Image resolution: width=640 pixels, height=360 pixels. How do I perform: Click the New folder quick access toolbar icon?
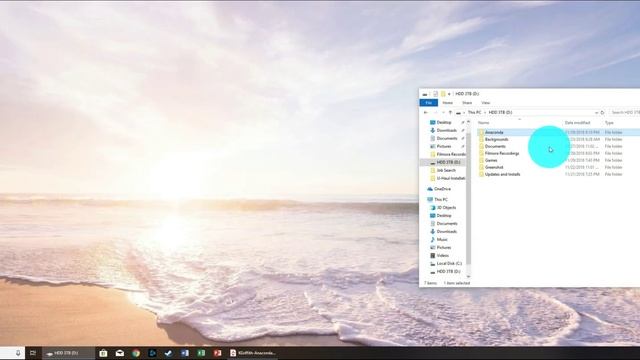pos(443,94)
